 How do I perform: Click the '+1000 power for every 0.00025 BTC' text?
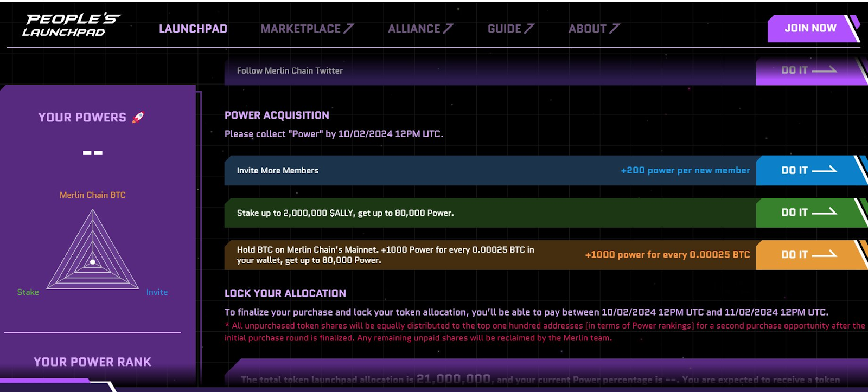tap(667, 255)
